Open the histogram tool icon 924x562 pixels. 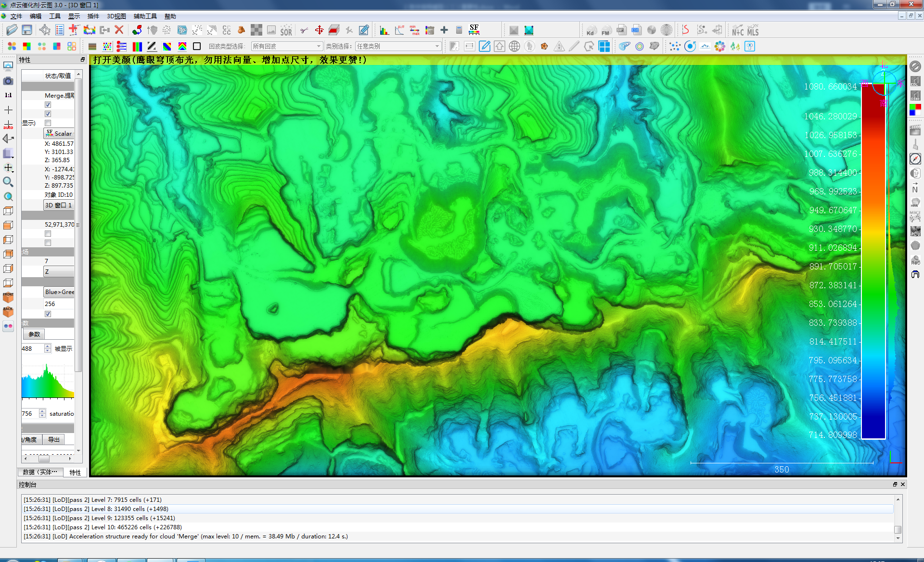[384, 31]
